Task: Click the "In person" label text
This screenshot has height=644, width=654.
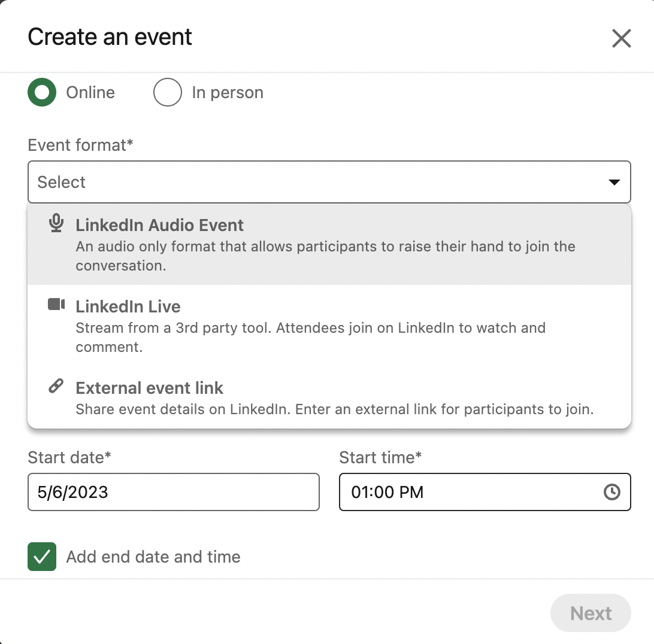Action: click(x=228, y=93)
